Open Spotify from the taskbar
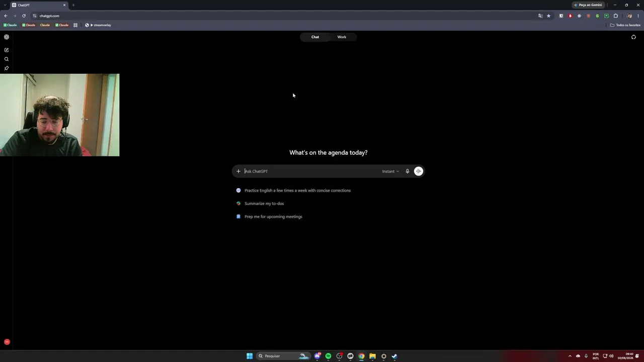This screenshot has height=362, width=644. click(329, 356)
